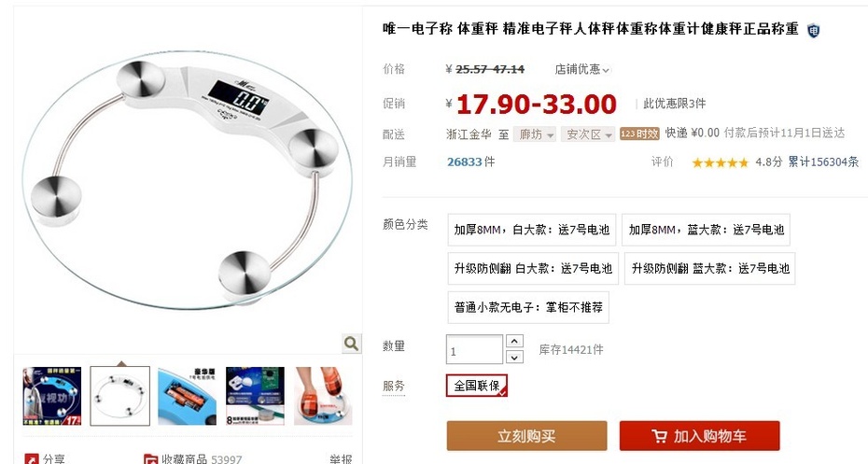The height and width of the screenshot is (464, 868).
Task: Click the magnifier zoom icon on product image
Action: [351, 344]
